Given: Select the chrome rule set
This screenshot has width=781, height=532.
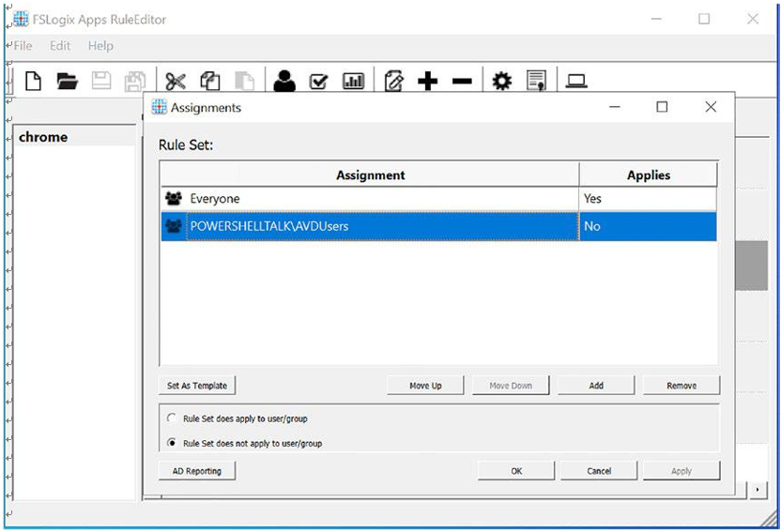Looking at the screenshot, I should (x=75, y=137).
